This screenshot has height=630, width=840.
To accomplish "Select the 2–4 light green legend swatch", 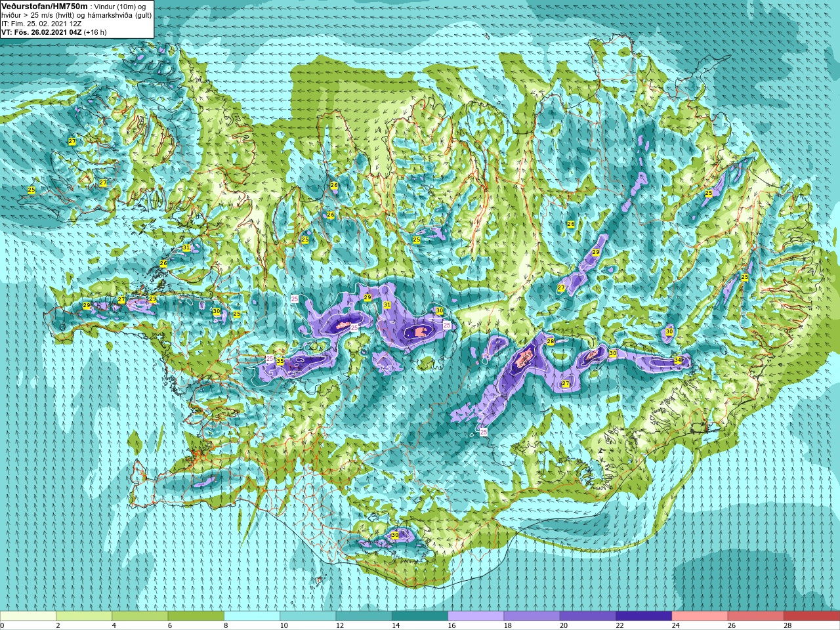I will click(x=84, y=616).
